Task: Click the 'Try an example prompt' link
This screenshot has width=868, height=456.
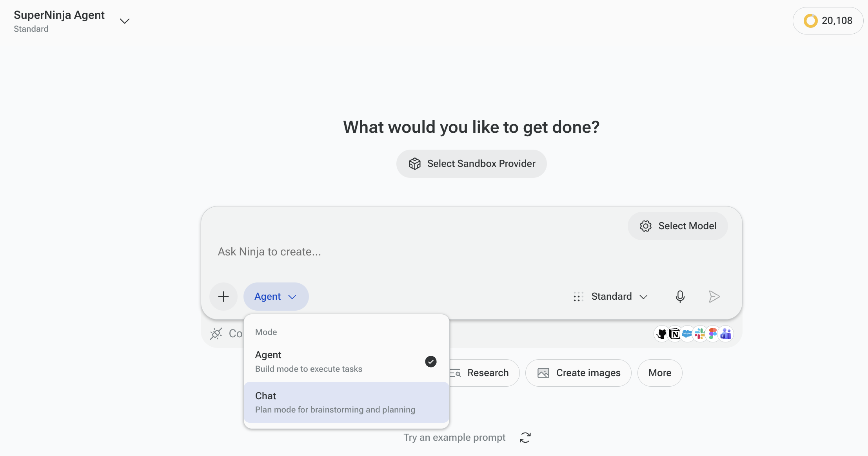Action: (x=454, y=438)
